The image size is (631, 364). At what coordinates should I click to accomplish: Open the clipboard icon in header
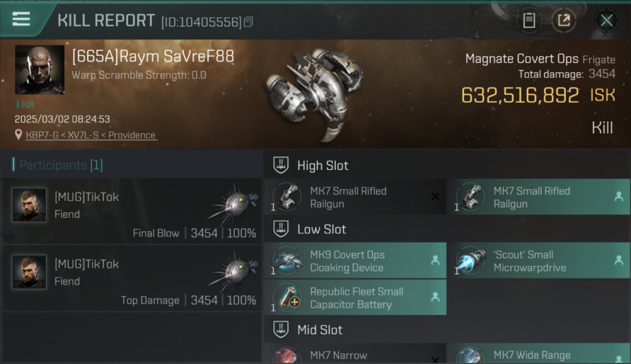(529, 20)
